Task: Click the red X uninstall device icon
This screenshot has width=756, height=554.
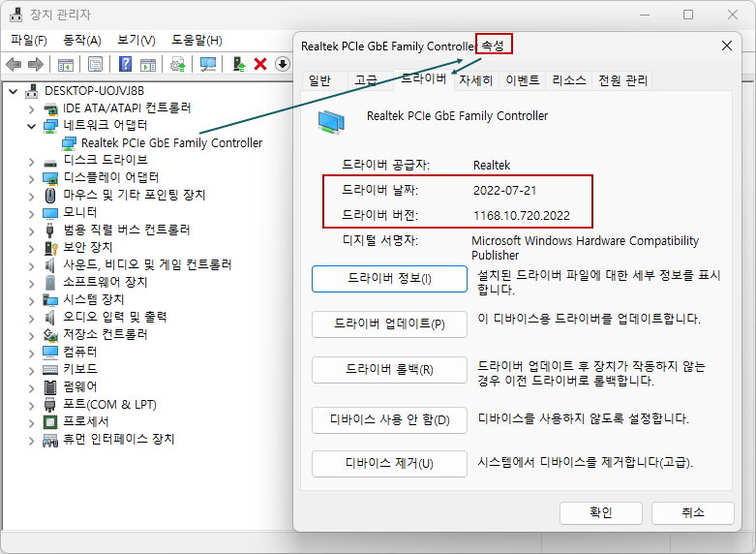Action: (260, 64)
